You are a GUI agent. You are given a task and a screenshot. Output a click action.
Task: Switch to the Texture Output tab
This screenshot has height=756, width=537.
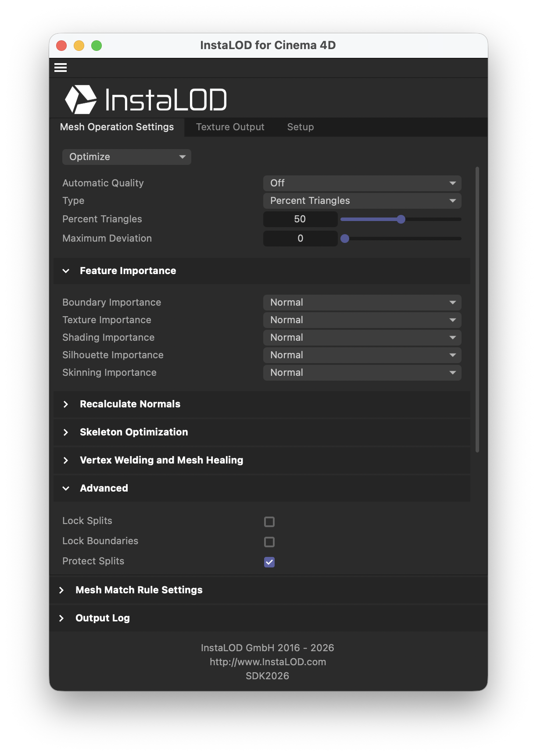pos(230,127)
